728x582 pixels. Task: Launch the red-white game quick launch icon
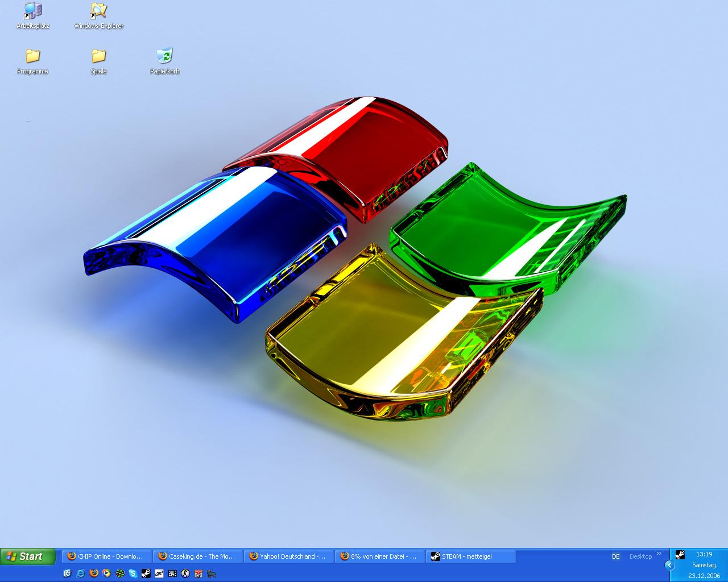(198, 573)
